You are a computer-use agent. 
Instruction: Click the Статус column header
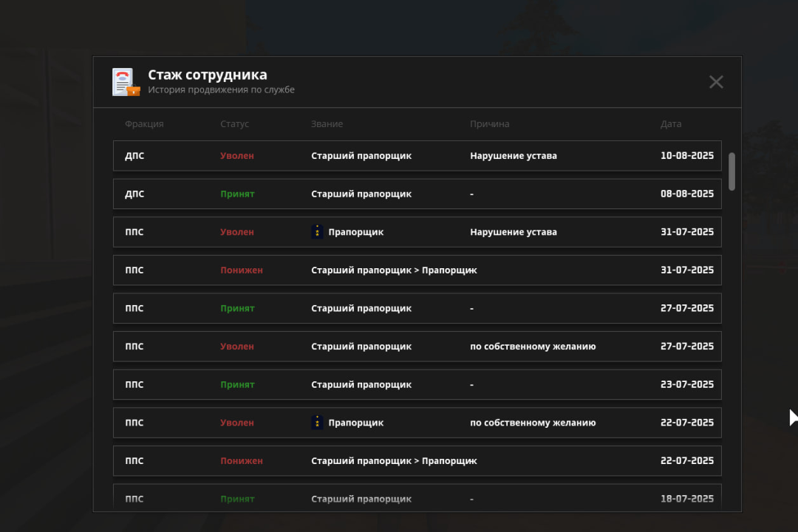[x=235, y=123]
